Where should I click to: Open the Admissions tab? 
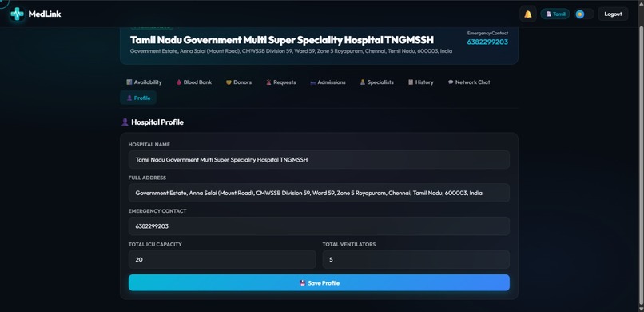pos(328,82)
